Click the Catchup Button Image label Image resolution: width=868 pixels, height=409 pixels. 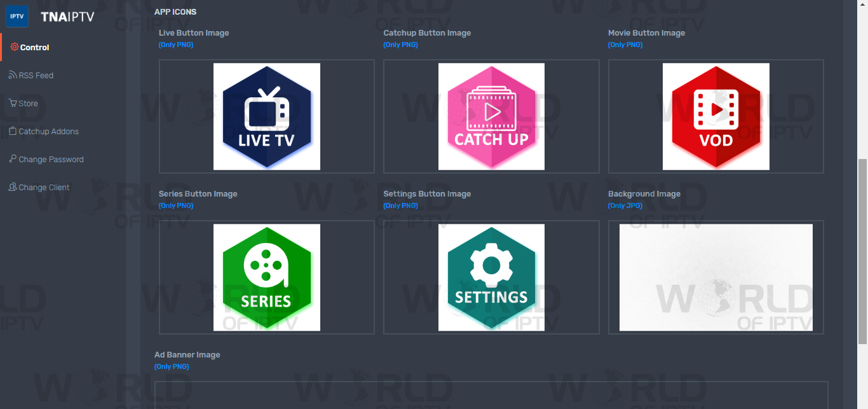pos(427,33)
